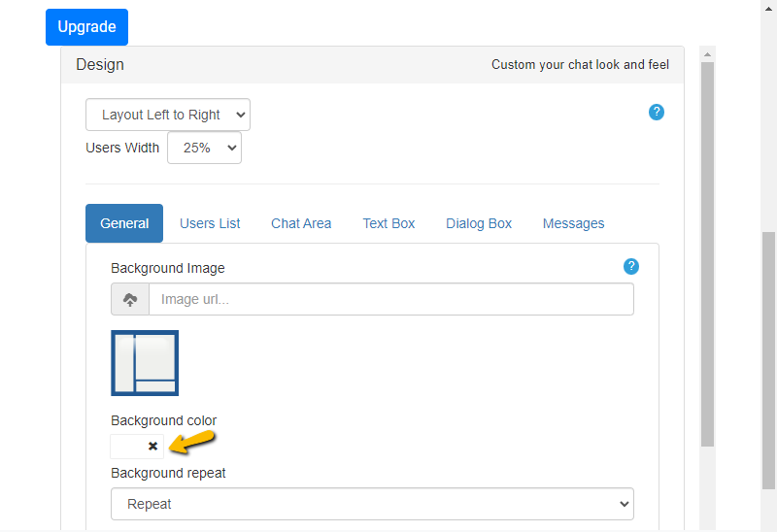Expand the Users Width 25% dropdown
The image size is (777, 532).
pos(204,148)
